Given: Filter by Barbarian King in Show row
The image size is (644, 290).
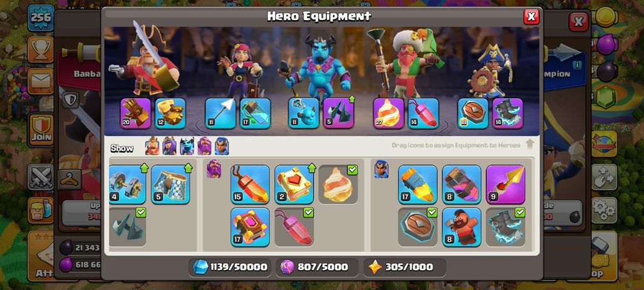Looking at the screenshot, I should [x=152, y=146].
